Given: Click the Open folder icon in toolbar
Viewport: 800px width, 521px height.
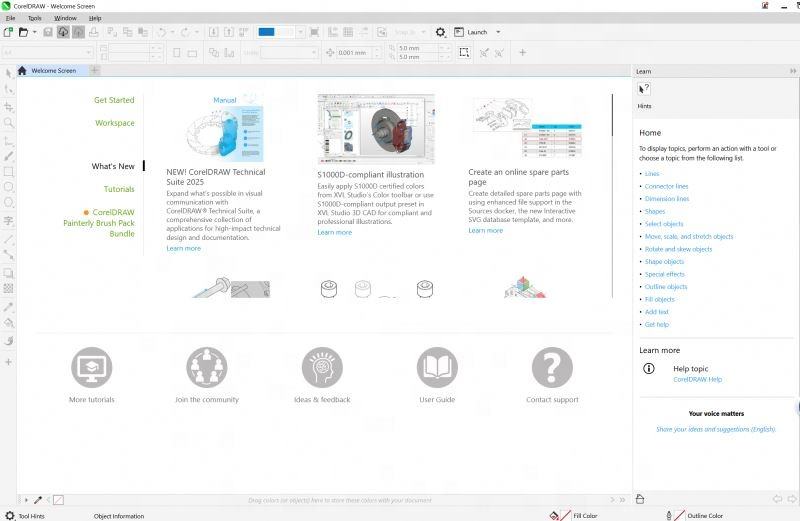Looking at the screenshot, I should (x=21, y=32).
